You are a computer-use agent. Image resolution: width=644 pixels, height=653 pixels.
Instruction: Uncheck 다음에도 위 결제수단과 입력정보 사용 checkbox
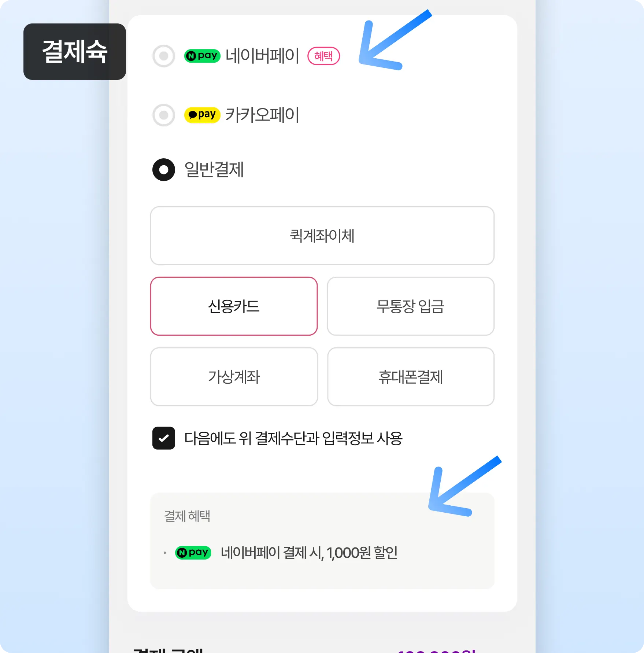(x=163, y=438)
